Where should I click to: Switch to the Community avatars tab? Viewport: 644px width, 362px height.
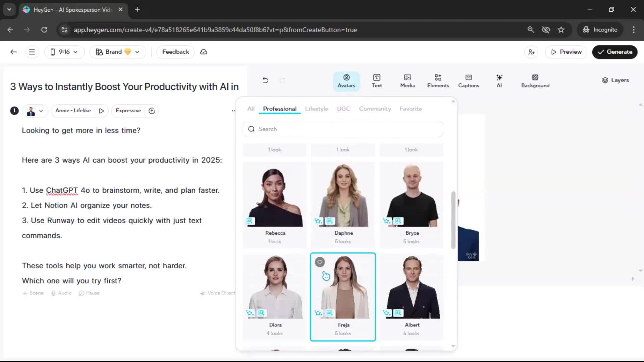click(375, 109)
